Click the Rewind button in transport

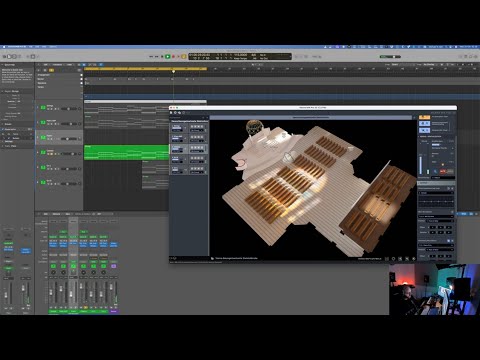click(151, 57)
